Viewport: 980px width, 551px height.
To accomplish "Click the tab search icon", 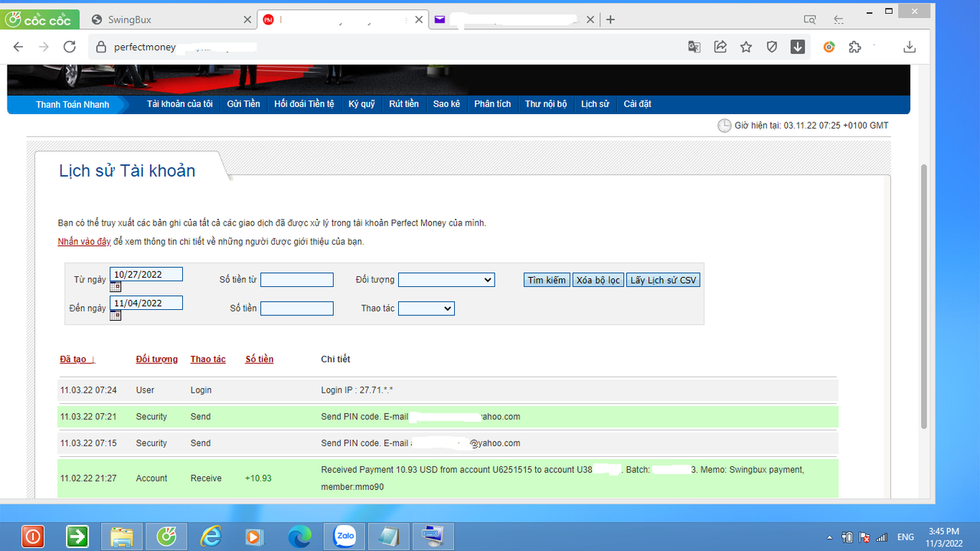I will pos(810,20).
